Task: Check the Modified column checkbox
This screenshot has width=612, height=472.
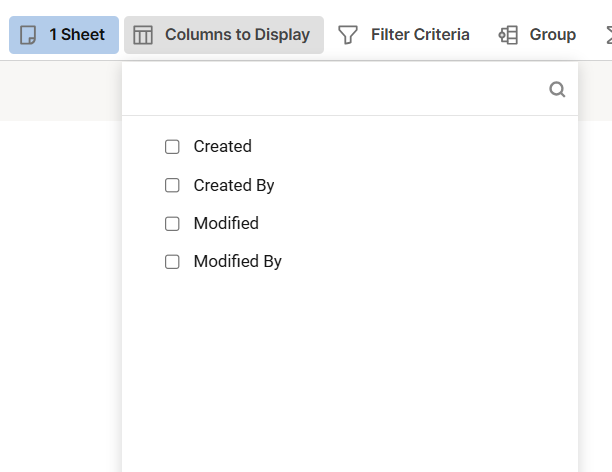Action: pyautogui.click(x=172, y=224)
